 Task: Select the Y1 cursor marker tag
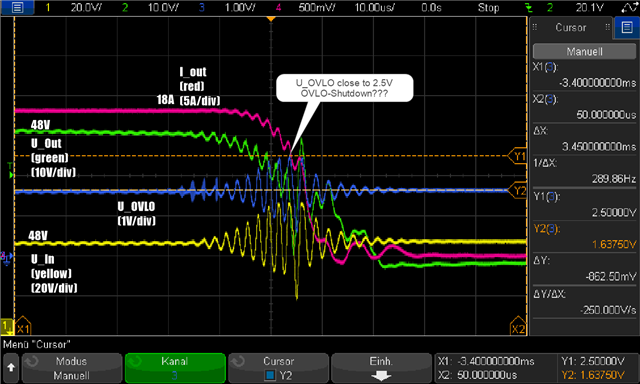click(x=518, y=156)
